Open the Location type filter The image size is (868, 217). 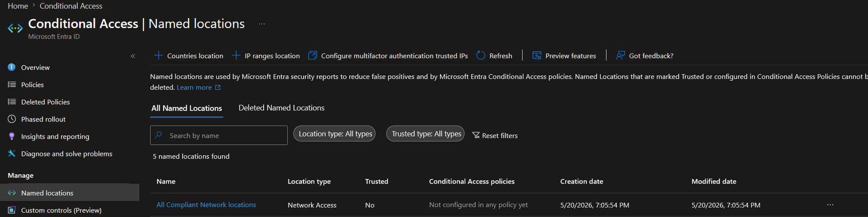(x=335, y=134)
